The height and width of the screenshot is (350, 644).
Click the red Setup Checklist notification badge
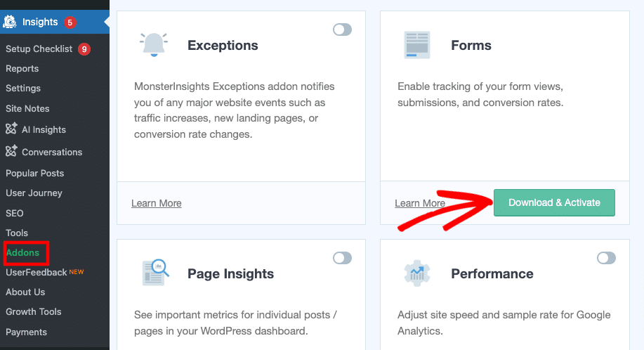click(x=84, y=49)
